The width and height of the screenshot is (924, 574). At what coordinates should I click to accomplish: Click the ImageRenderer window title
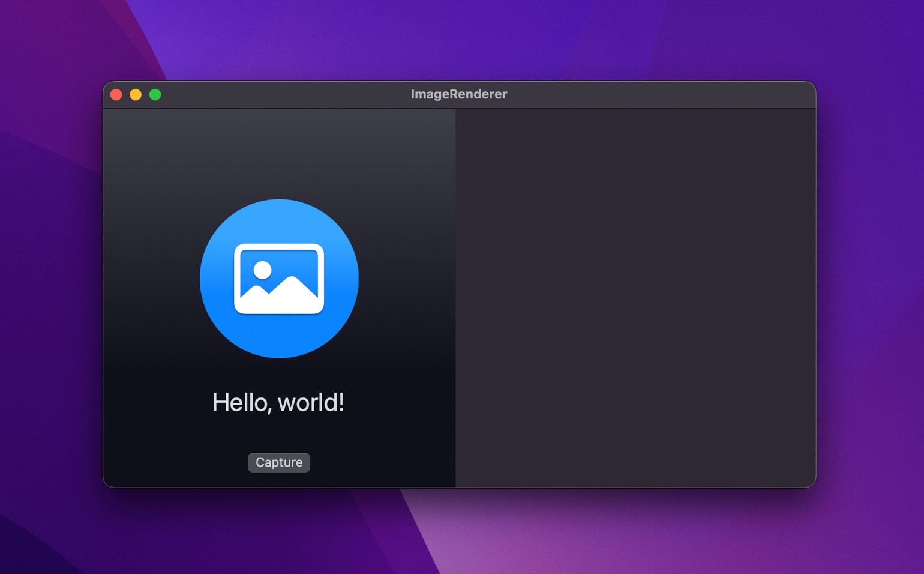pos(459,94)
